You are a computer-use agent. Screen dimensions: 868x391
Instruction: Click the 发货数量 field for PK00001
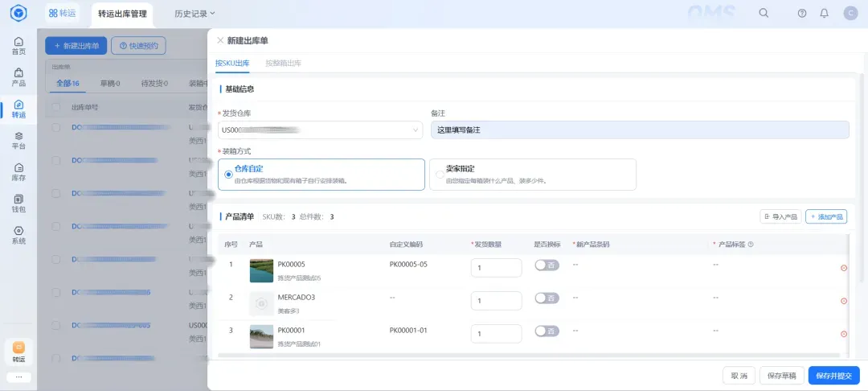[496, 334]
